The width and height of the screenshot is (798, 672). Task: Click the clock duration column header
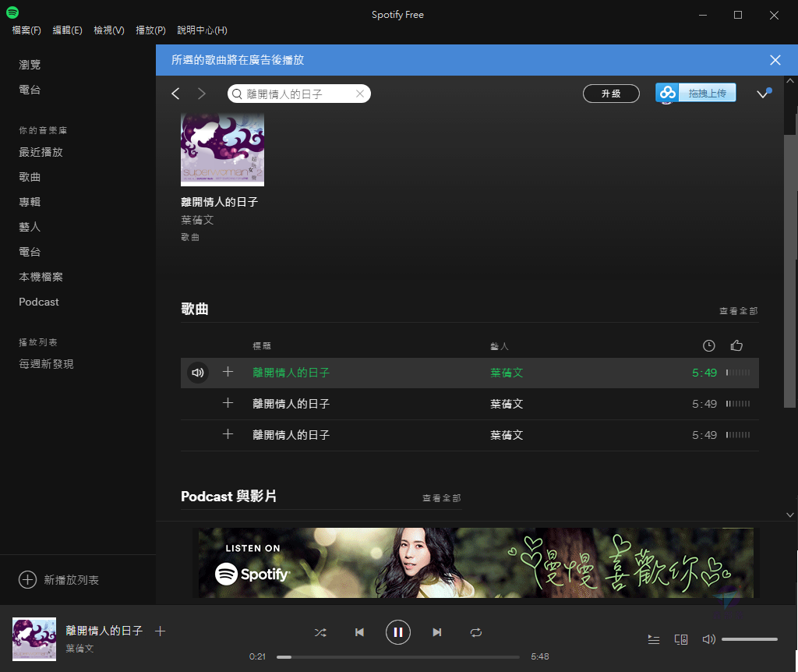708,345
